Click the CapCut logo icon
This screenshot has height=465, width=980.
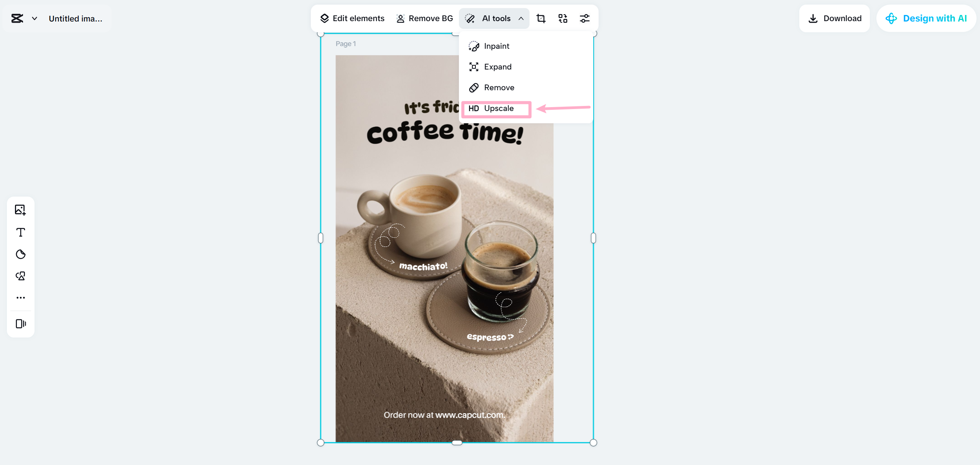point(17,18)
